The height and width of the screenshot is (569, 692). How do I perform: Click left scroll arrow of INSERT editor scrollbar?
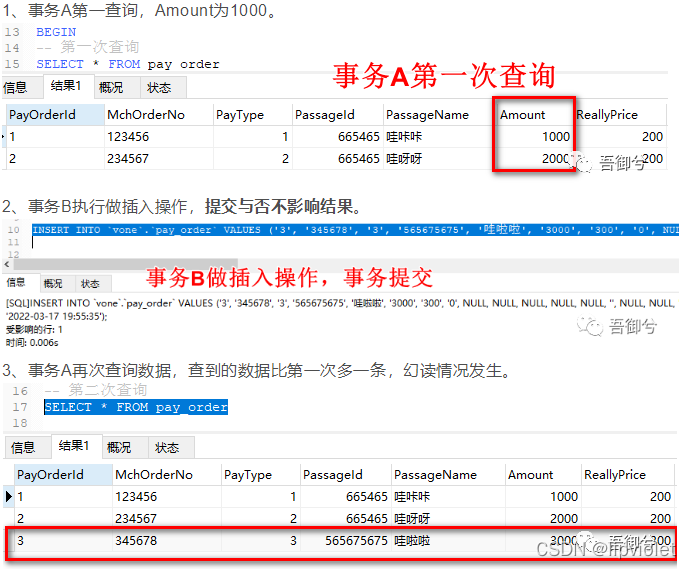[7, 264]
